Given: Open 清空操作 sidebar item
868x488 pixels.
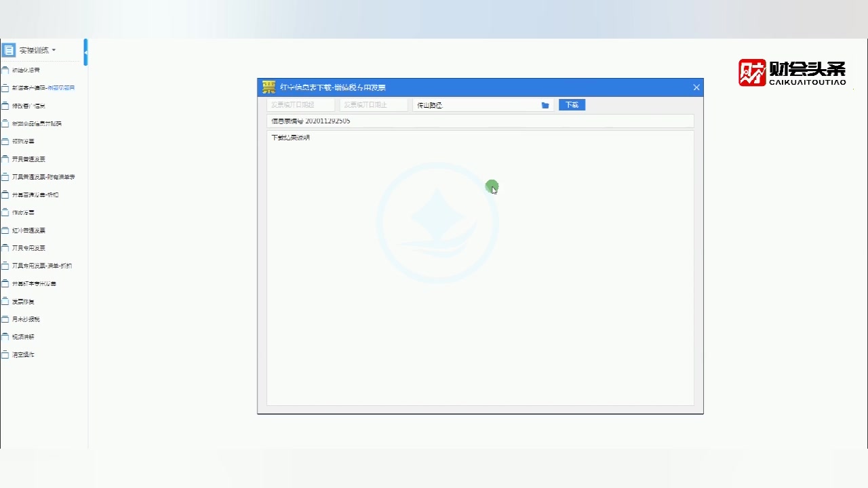Looking at the screenshot, I should (23, 354).
